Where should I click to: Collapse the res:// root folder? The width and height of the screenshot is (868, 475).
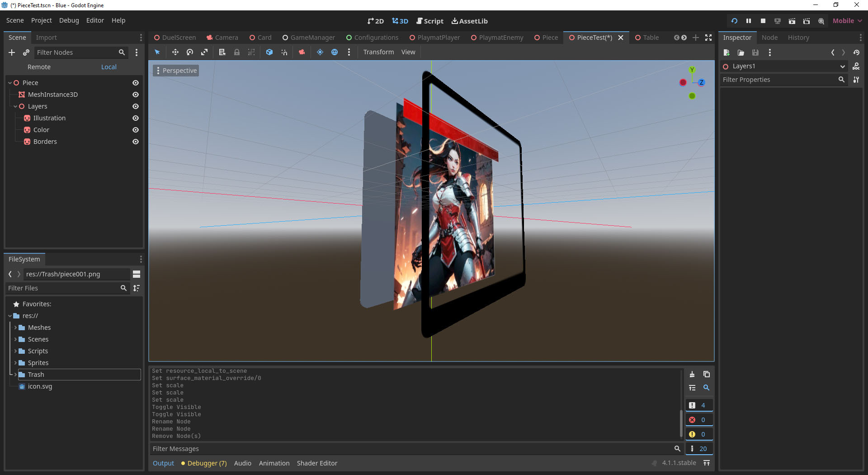click(x=10, y=316)
